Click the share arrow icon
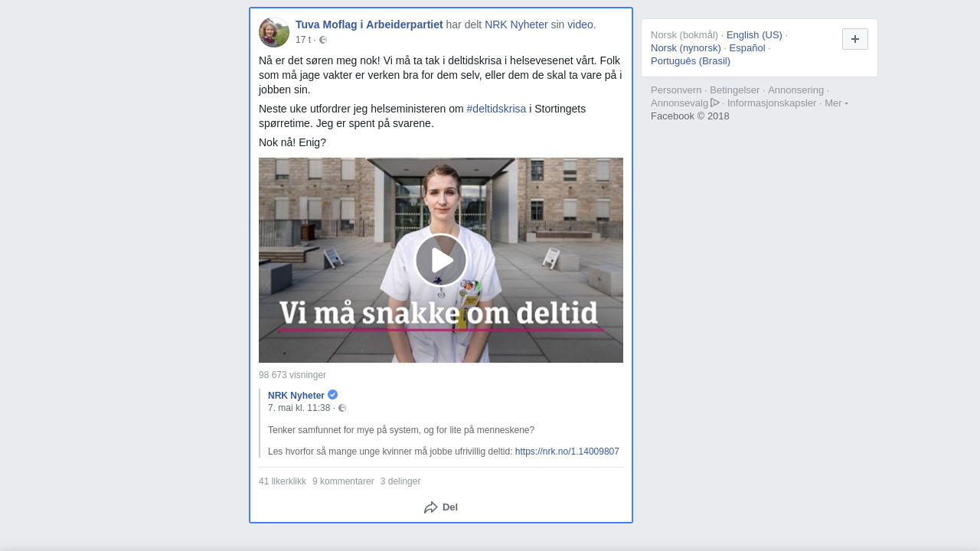The height and width of the screenshot is (551, 980). point(430,507)
